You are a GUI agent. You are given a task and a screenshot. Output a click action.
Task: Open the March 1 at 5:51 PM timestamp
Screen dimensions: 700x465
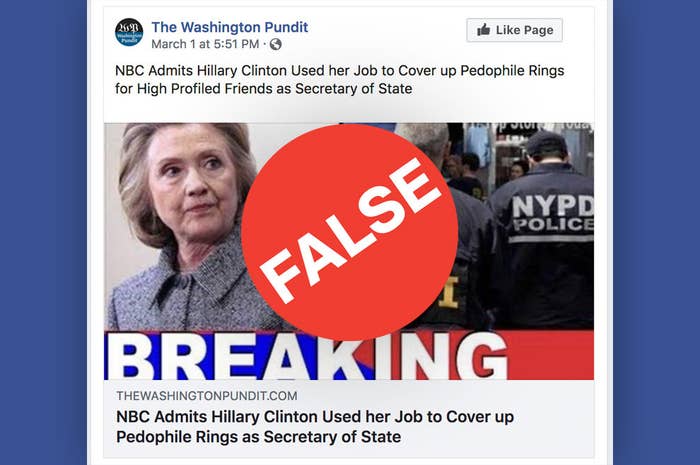(205, 44)
